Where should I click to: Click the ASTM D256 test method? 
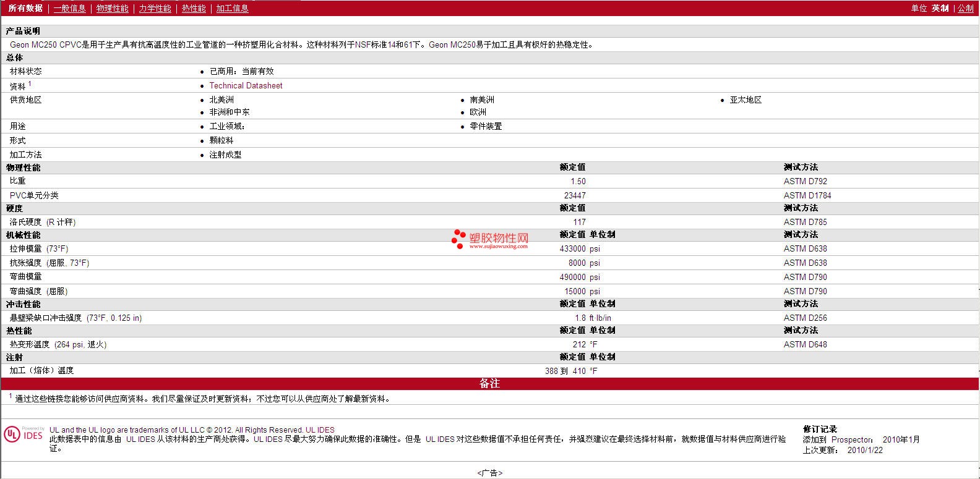coord(805,318)
